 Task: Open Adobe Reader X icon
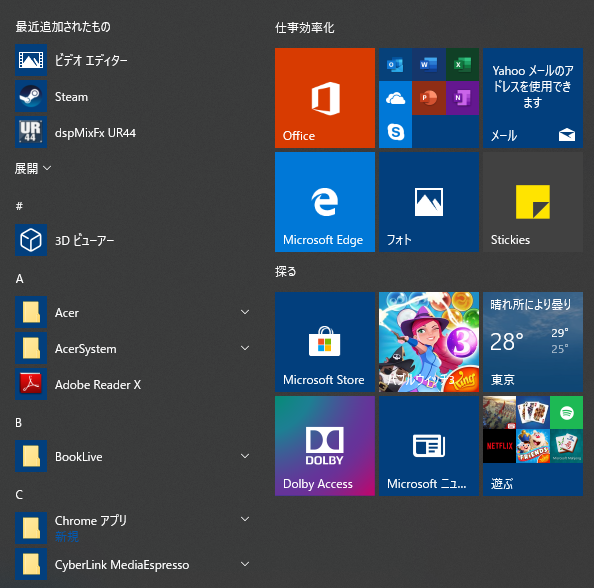click(x=31, y=384)
